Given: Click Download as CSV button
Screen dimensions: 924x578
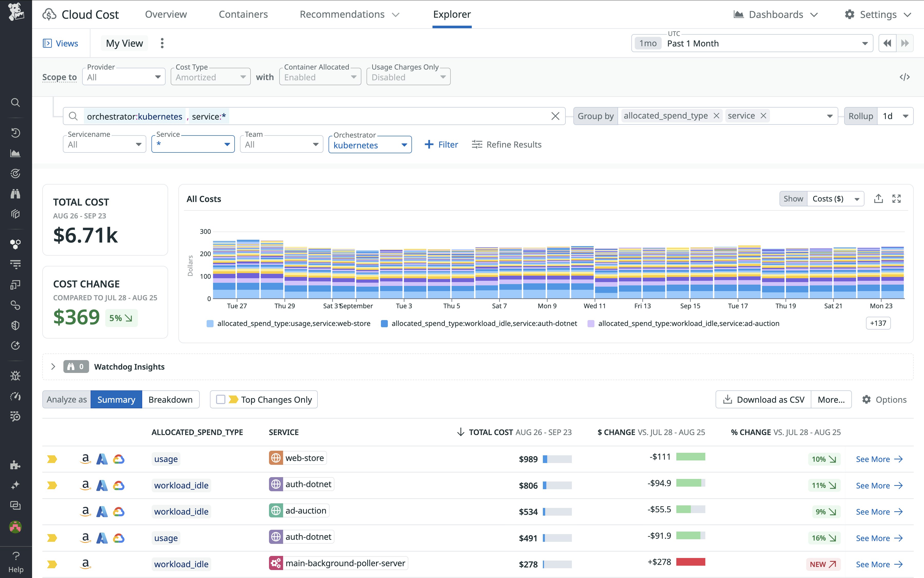Looking at the screenshot, I should pos(763,399).
